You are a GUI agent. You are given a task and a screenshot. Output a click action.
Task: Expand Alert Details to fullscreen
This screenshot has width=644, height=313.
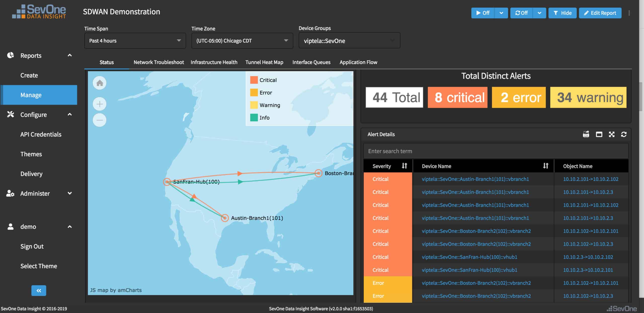(x=612, y=134)
